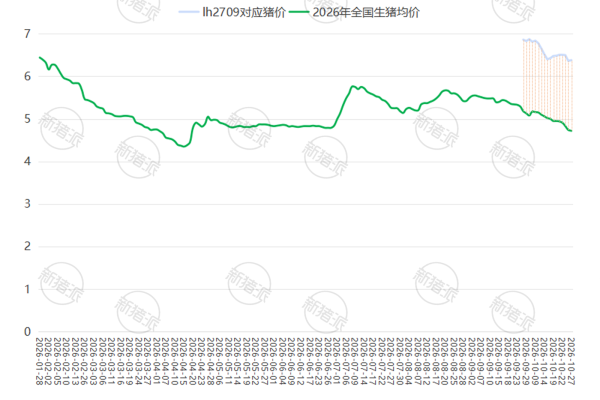The height and width of the screenshot is (400, 600).
Task: Select the 2026-09-02 date label
Action: 472,361
